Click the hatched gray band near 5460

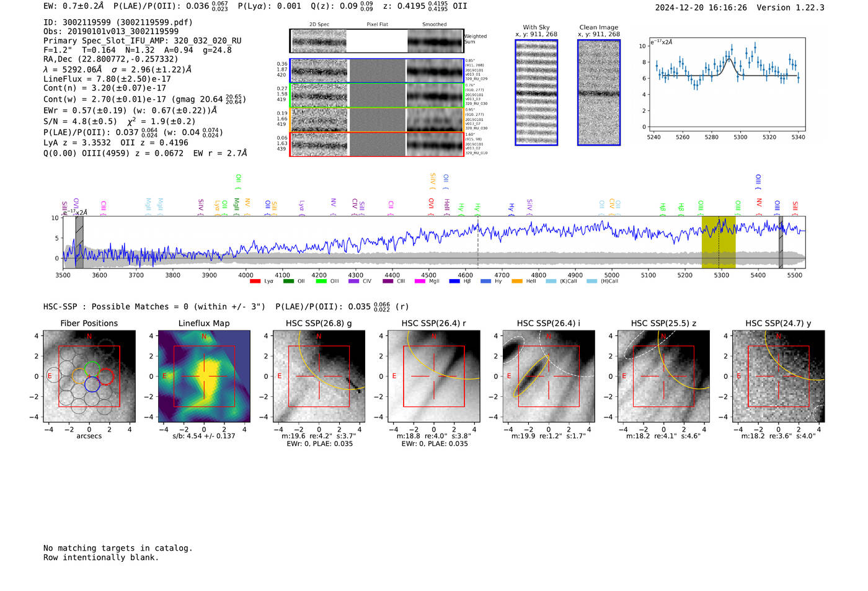(781, 242)
